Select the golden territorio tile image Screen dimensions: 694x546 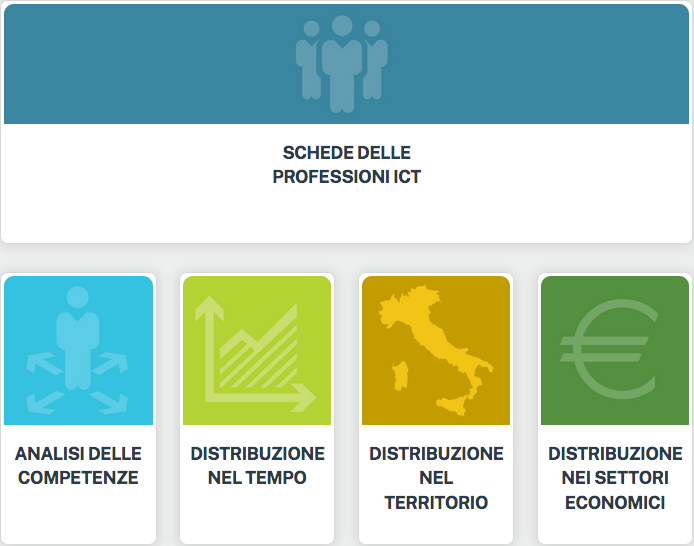pos(436,350)
